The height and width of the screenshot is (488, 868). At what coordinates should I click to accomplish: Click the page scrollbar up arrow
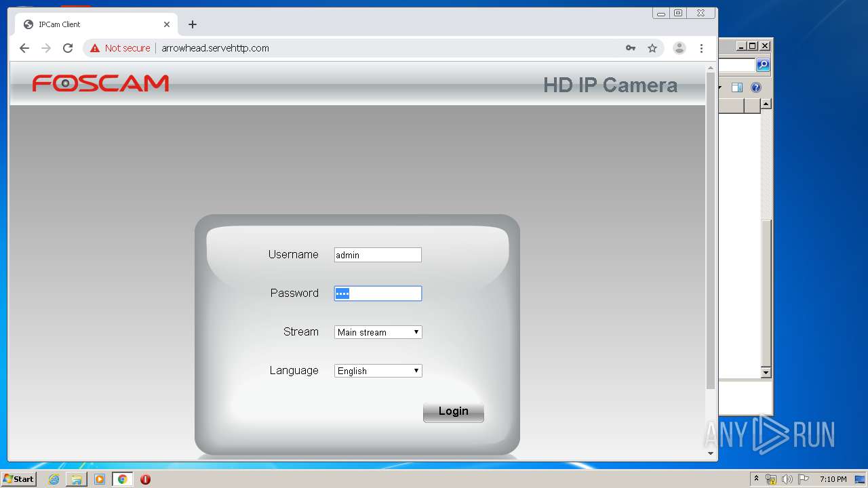711,68
